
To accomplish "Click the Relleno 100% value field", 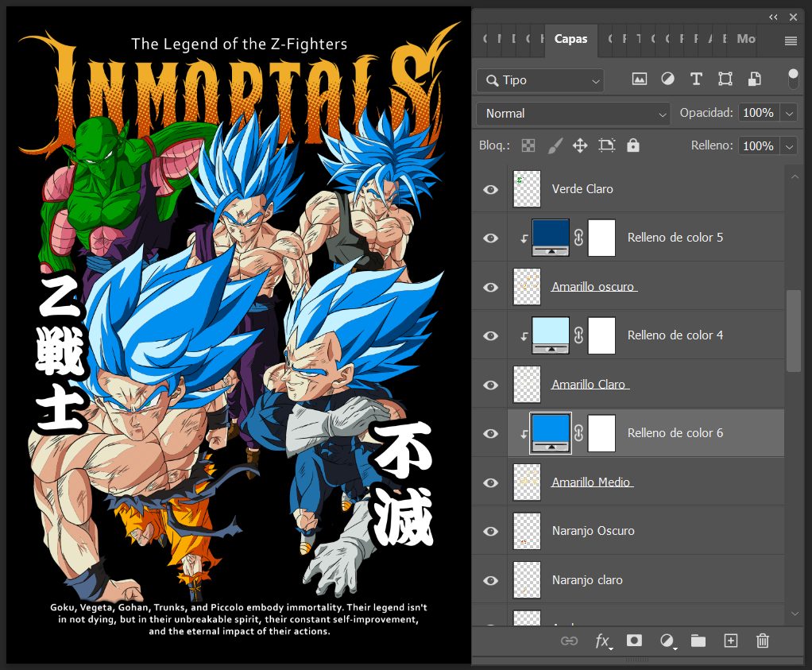I will point(758,146).
